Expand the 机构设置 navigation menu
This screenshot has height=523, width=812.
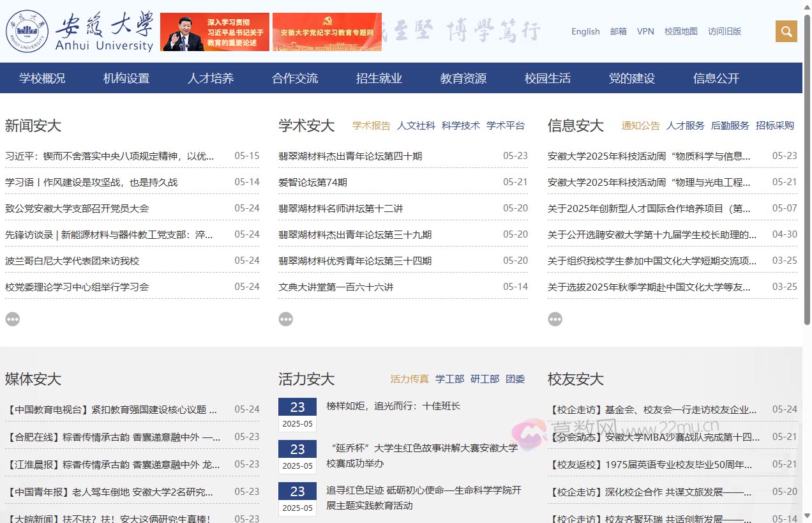point(126,78)
